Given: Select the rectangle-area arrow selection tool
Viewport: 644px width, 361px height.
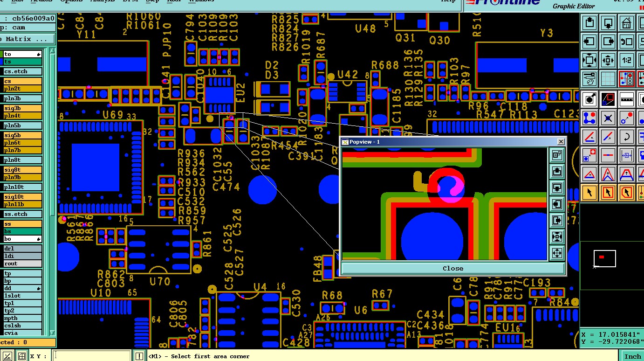Looking at the screenshot, I should tap(608, 192).
